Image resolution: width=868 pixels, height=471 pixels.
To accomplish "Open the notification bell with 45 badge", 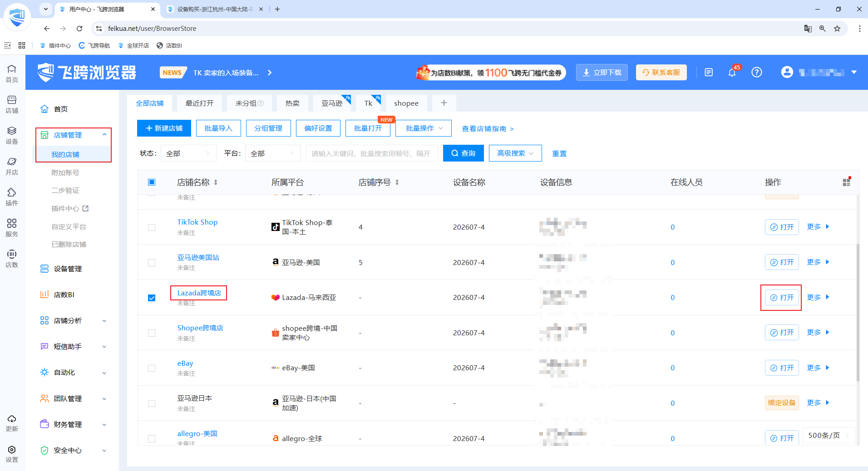I will (732, 72).
